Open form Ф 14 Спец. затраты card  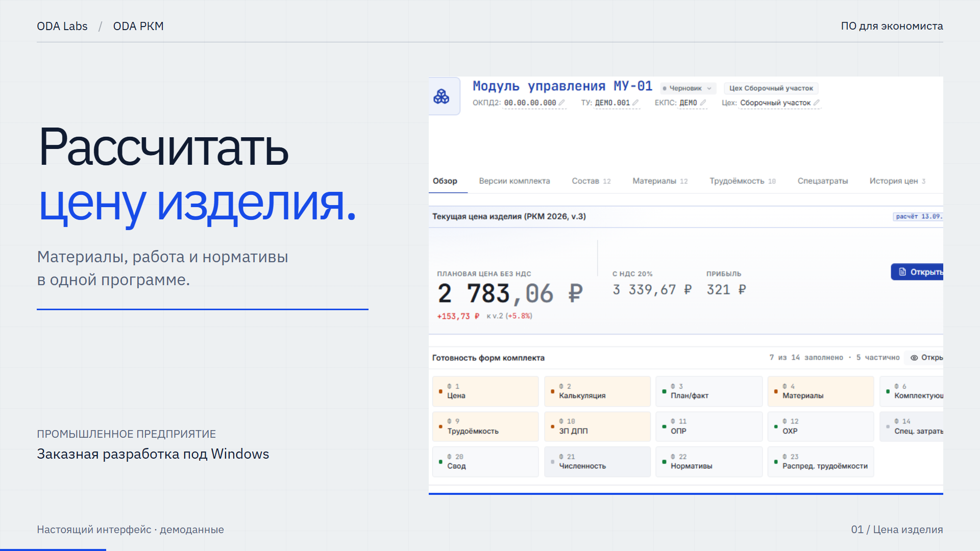tap(912, 427)
